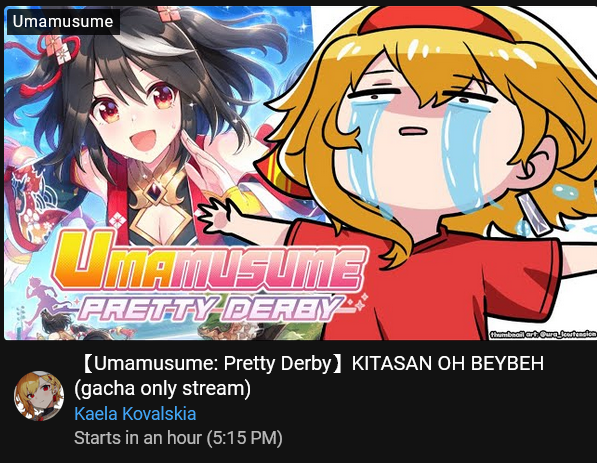Click the 'Starts in an hour' schedule text
The height and width of the screenshot is (463, 597).
[x=138, y=438]
